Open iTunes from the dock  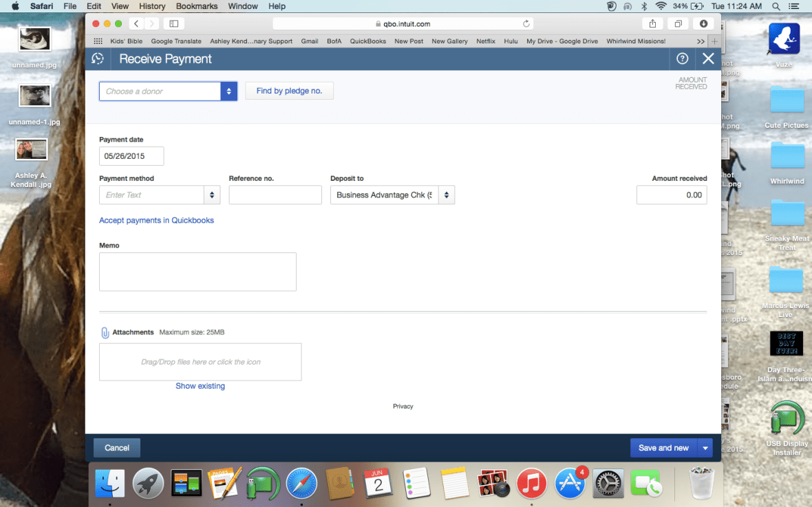click(x=531, y=484)
